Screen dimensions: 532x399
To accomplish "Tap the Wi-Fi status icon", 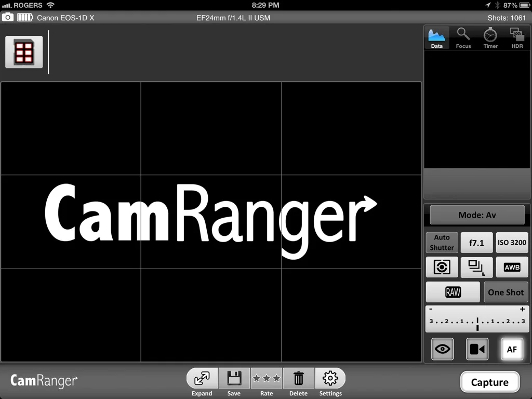I will point(50,5).
